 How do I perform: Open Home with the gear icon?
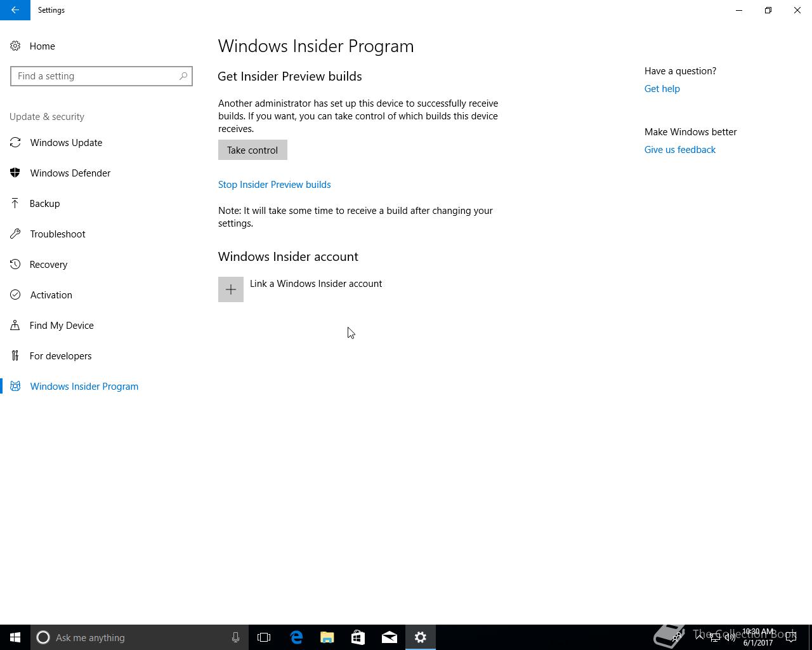point(15,46)
